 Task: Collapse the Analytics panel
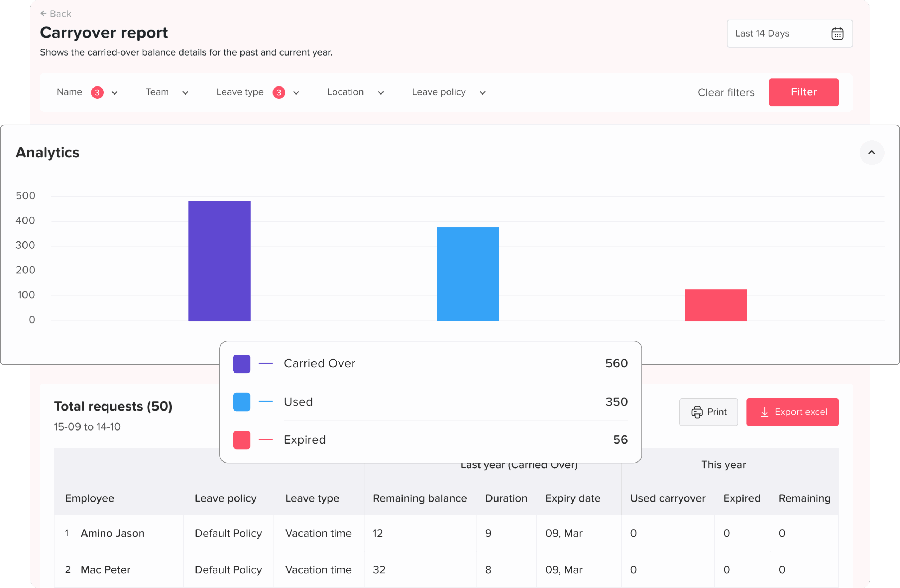tap(871, 153)
